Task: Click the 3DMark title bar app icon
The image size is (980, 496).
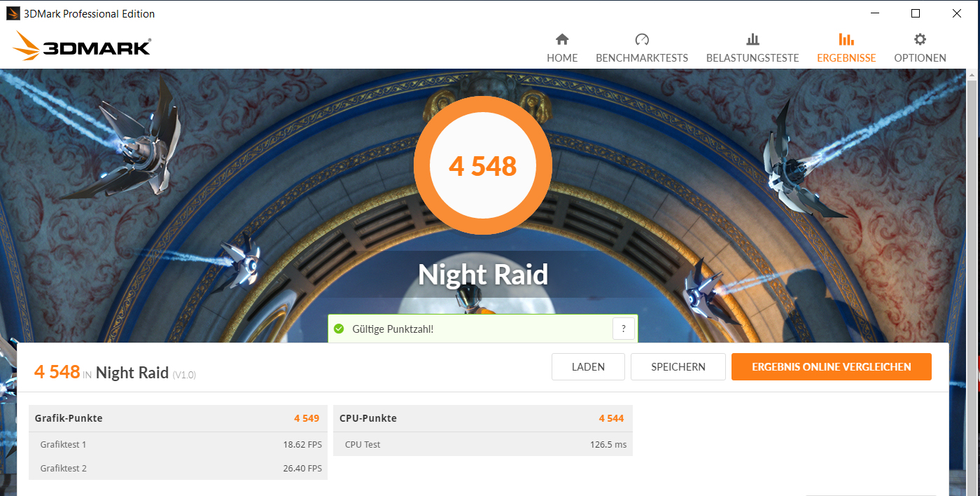Action: tap(13, 13)
